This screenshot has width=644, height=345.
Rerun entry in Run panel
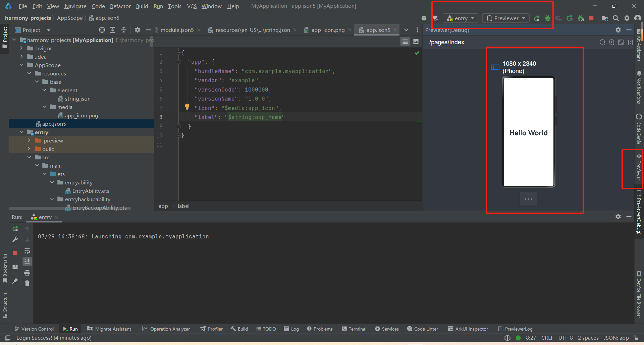pyautogui.click(x=15, y=229)
